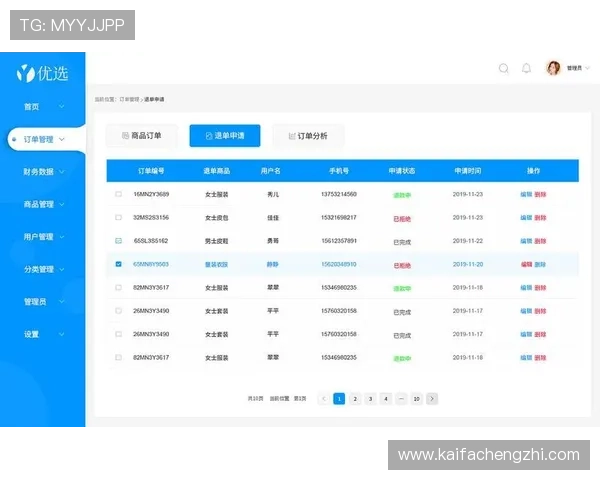The height and width of the screenshot is (480, 600).
Task: Click 退单申请 in the breadcrumb
Action: pyautogui.click(x=154, y=100)
